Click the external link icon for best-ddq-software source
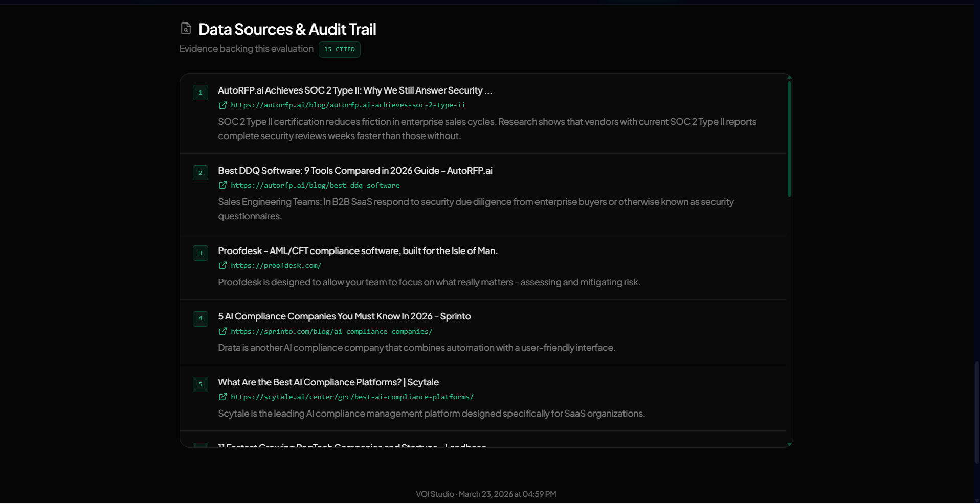980x504 pixels. pos(223,186)
